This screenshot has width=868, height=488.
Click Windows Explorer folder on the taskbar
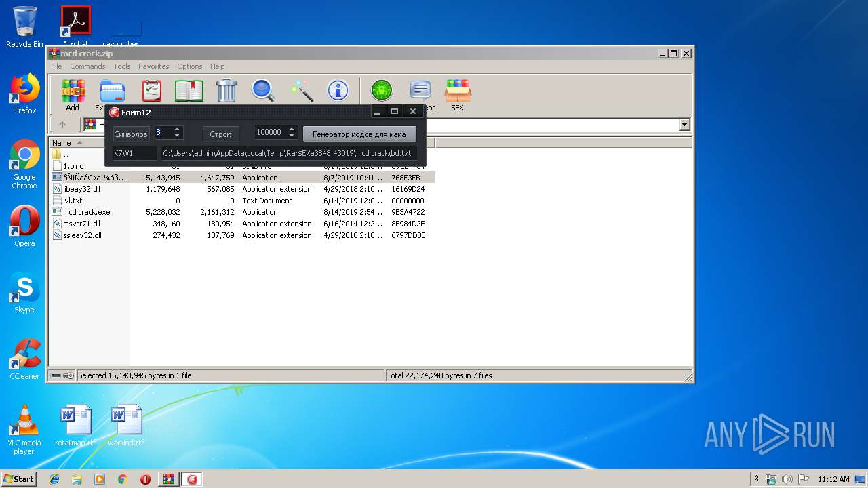point(77,479)
